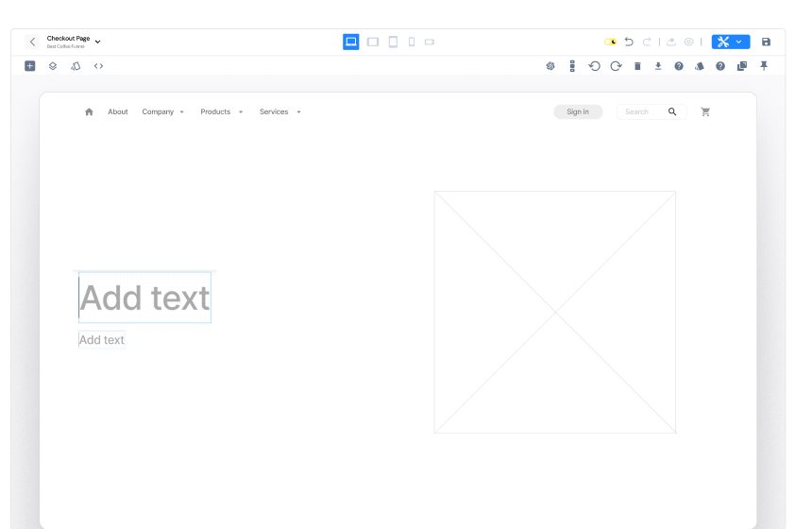
Task: Open the three-squares vertical menu icon
Action: click(x=572, y=66)
